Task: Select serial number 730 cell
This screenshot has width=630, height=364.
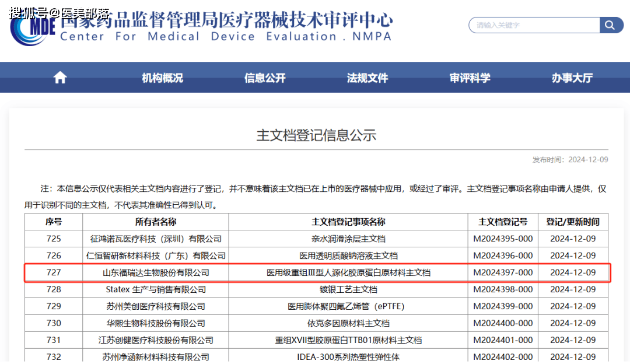Action: (x=54, y=323)
